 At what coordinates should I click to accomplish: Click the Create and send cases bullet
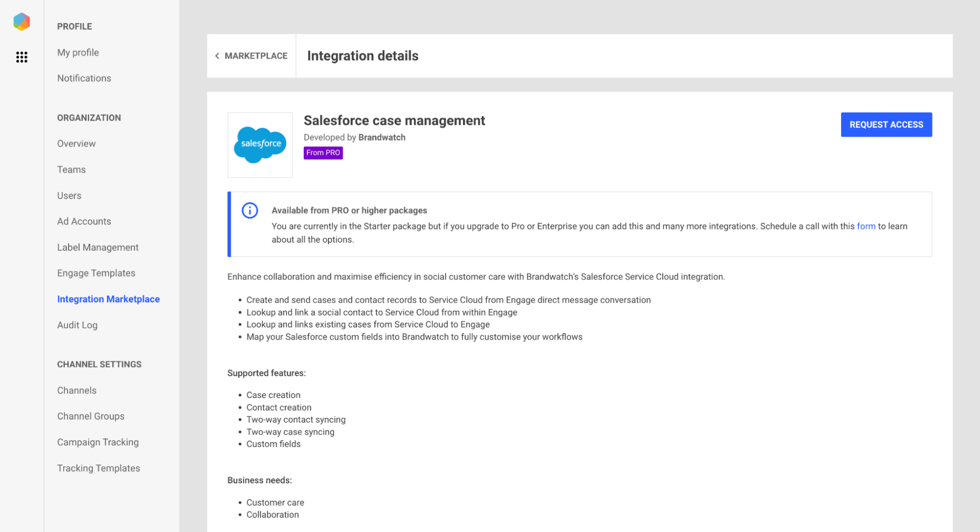tap(448, 300)
